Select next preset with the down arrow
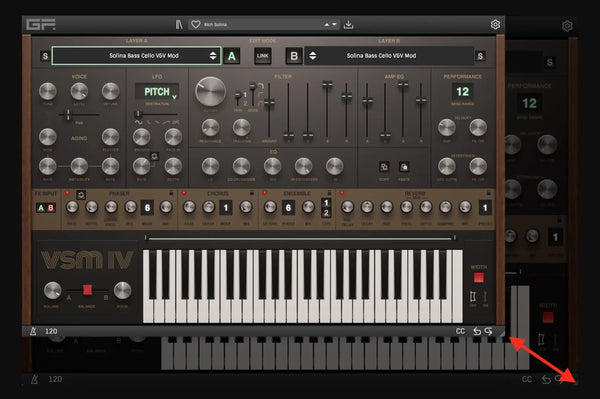 tap(334, 24)
